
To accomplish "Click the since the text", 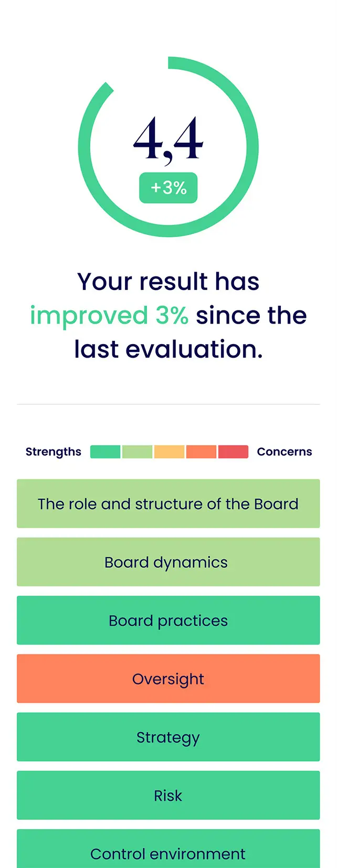I will (251, 316).
